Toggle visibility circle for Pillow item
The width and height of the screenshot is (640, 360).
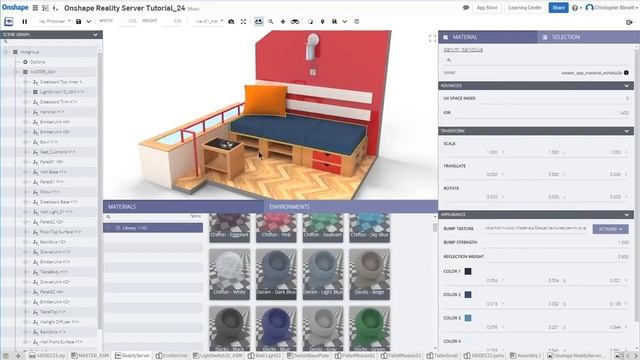(25, 192)
